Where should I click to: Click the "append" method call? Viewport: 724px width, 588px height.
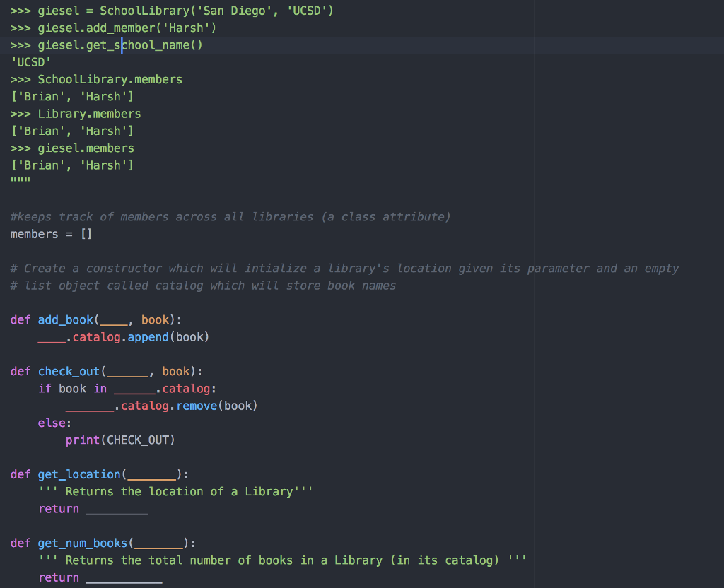(148, 337)
